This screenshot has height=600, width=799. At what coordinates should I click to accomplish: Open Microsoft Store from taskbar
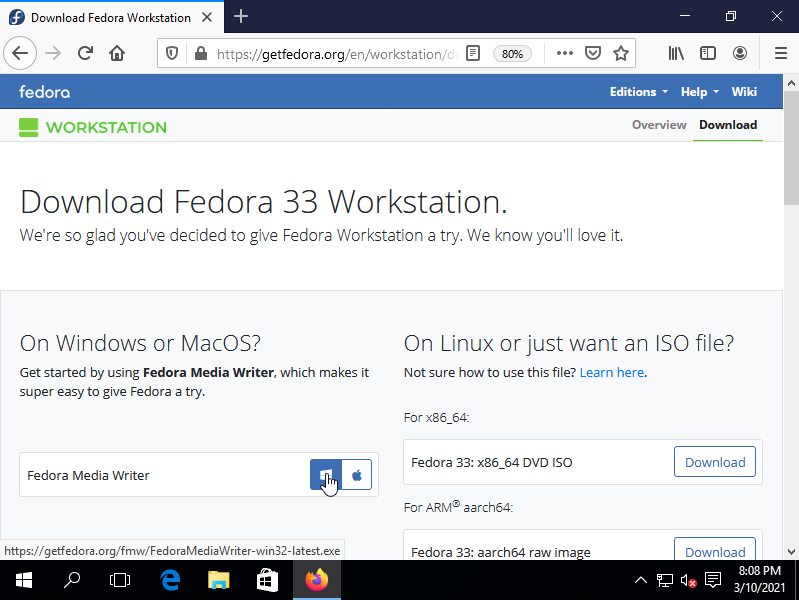click(267, 580)
